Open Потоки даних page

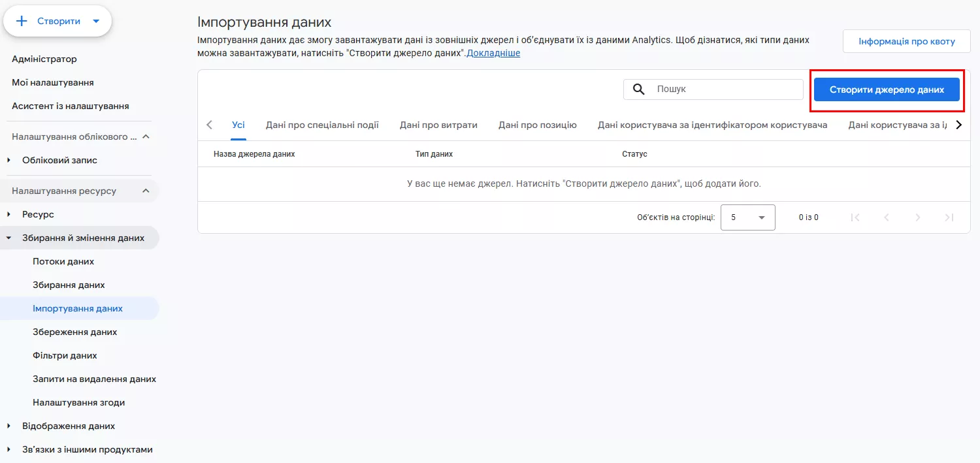coord(63,261)
